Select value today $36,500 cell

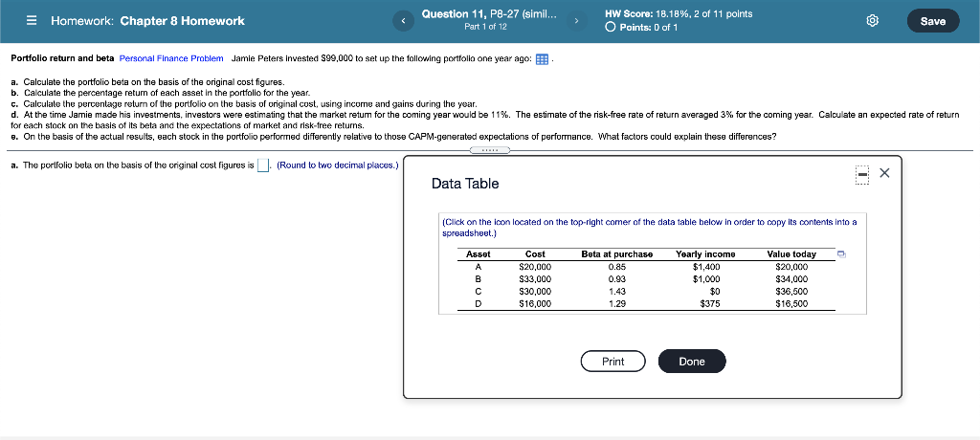coord(791,292)
